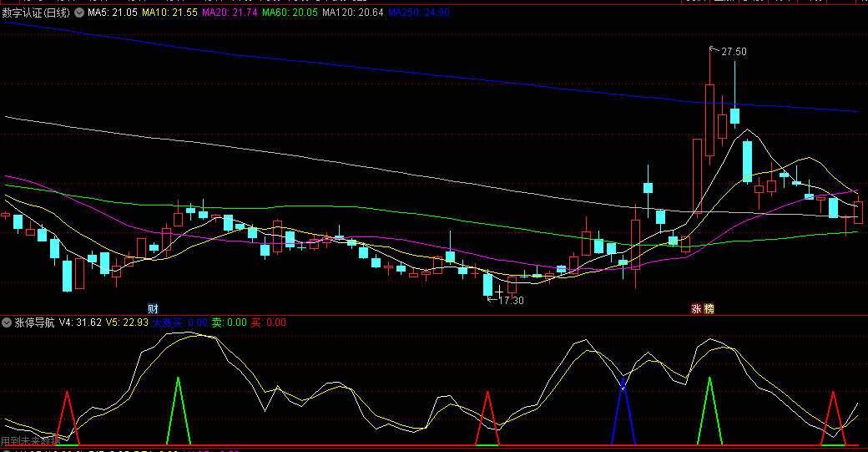Viewport: 868px width, 452px height.
Task: Click the MA5: 21.05 value label
Action: coord(113,13)
